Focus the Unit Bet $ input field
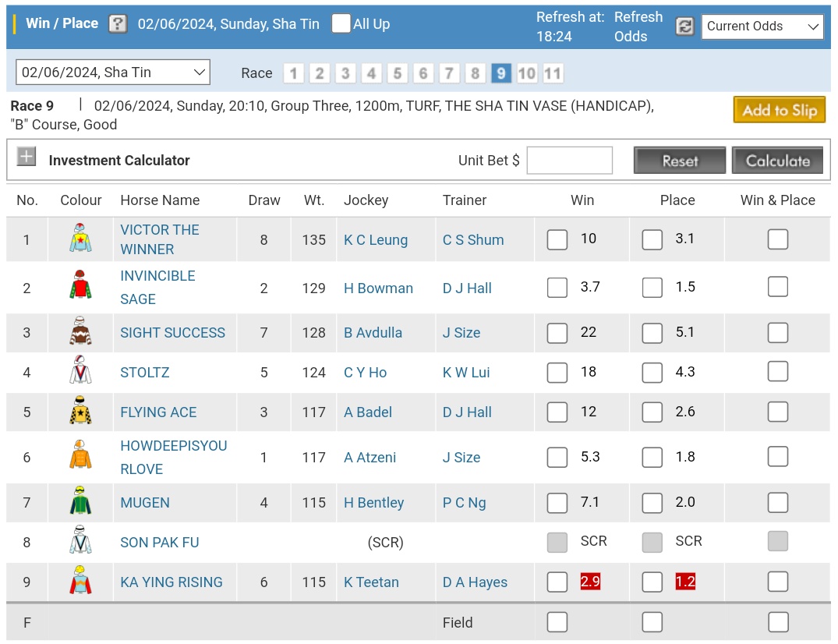Screen dimensions: 838x644 point(569,161)
